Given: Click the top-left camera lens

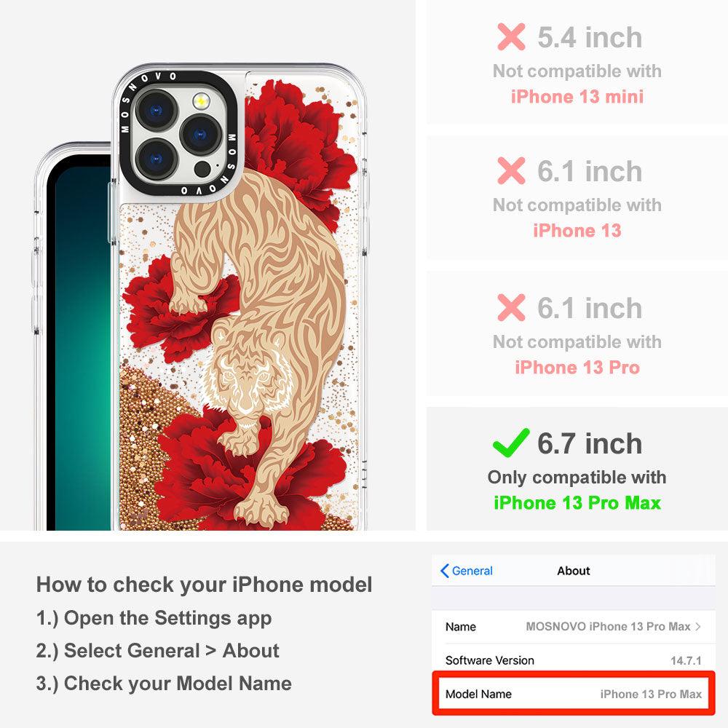Looking at the screenshot, I should 157,111.
